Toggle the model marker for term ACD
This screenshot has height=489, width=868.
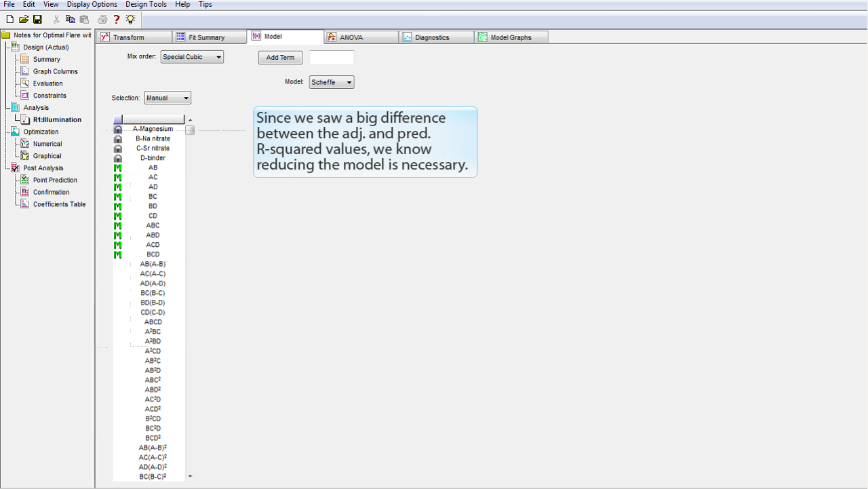pyautogui.click(x=117, y=245)
